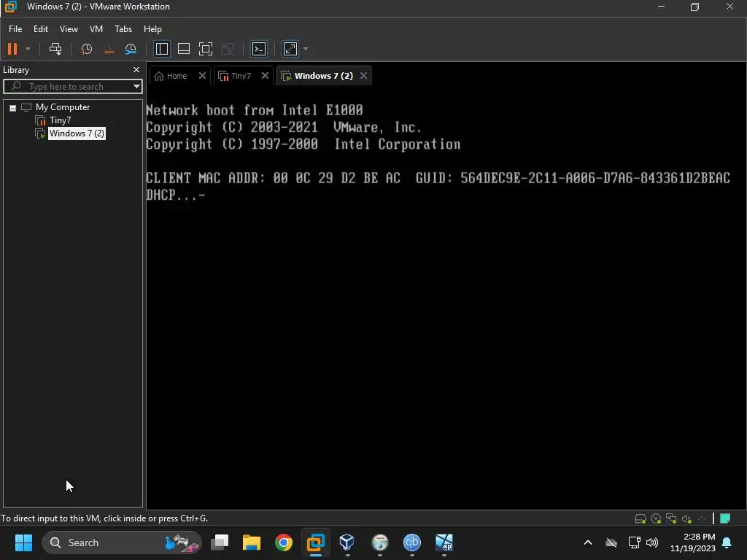Open the library search filter dropdown
747x560 pixels.
pos(136,87)
